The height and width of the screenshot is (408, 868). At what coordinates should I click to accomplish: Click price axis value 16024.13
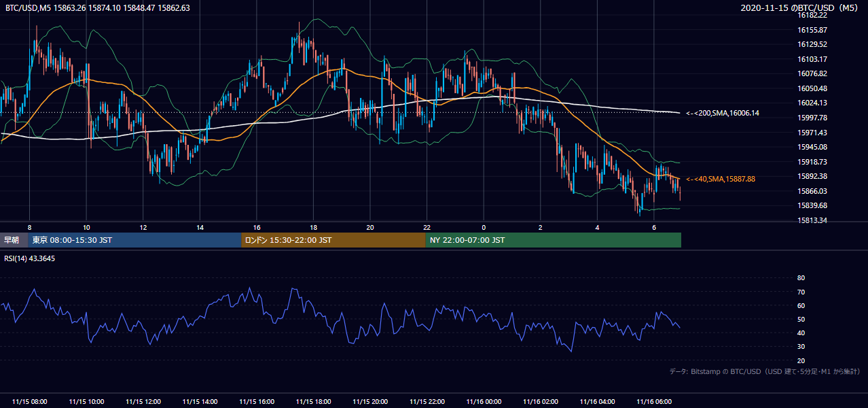pos(812,103)
